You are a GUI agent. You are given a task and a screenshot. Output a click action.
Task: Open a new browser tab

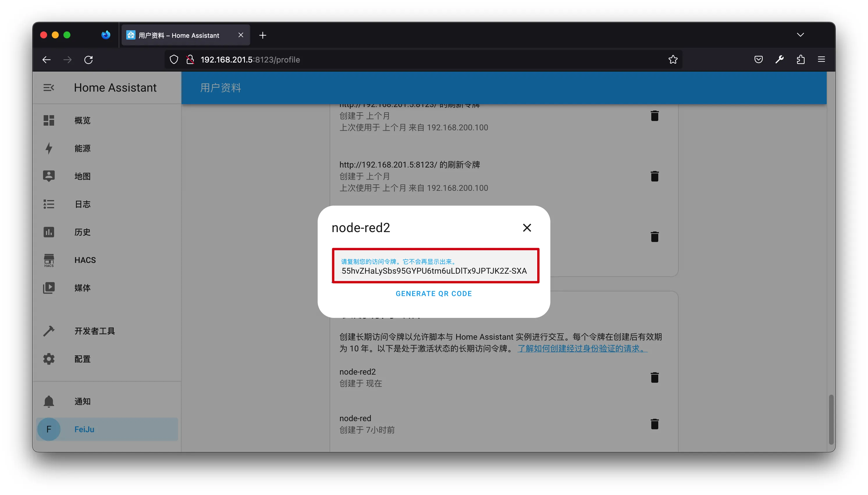click(262, 35)
